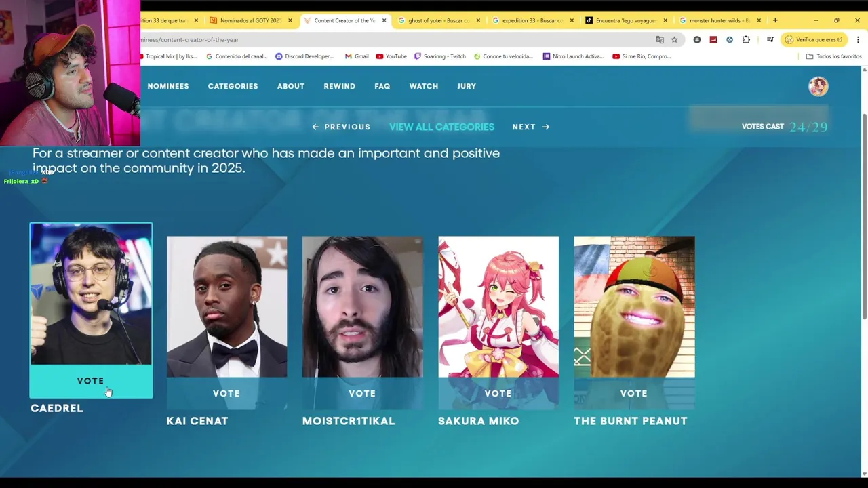Image resolution: width=868 pixels, height=488 pixels.
Task: Open Si me Rio, Compro bookmark
Action: pos(642,56)
